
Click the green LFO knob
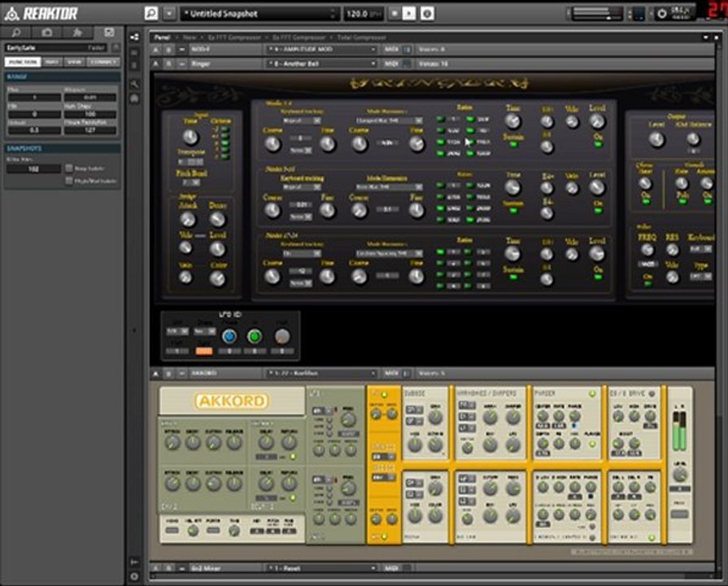[x=254, y=336]
